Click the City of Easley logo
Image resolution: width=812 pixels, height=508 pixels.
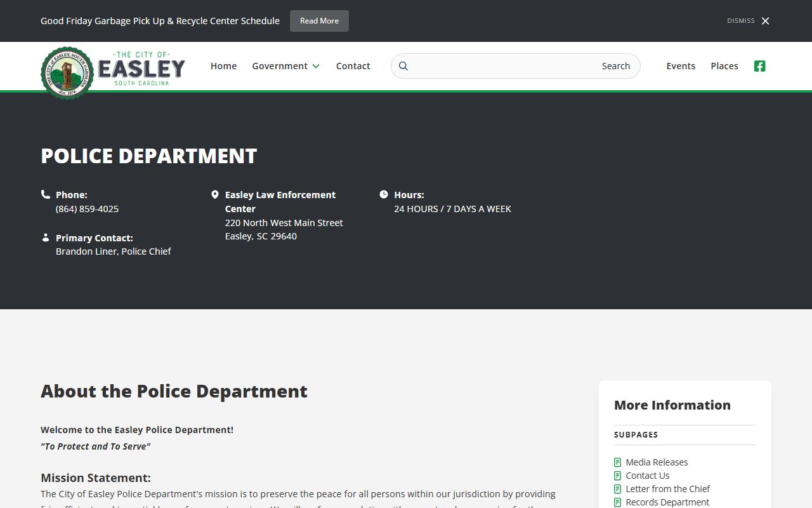113,72
